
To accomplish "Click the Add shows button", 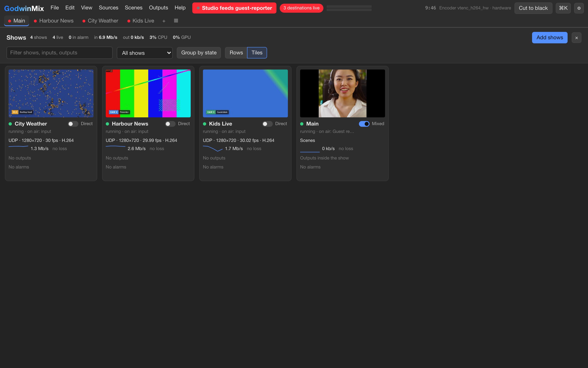I will pos(550,37).
